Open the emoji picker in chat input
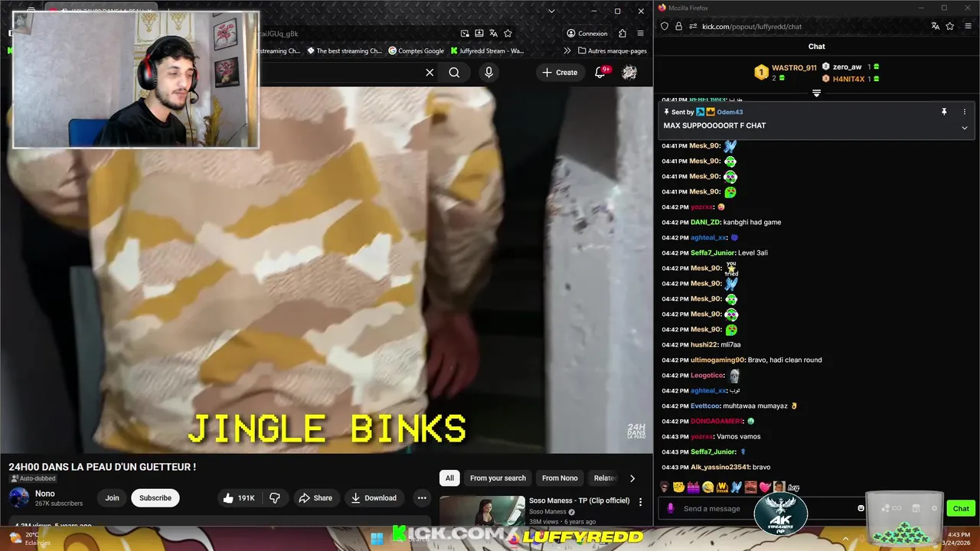The width and height of the screenshot is (980, 551). (861, 508)
